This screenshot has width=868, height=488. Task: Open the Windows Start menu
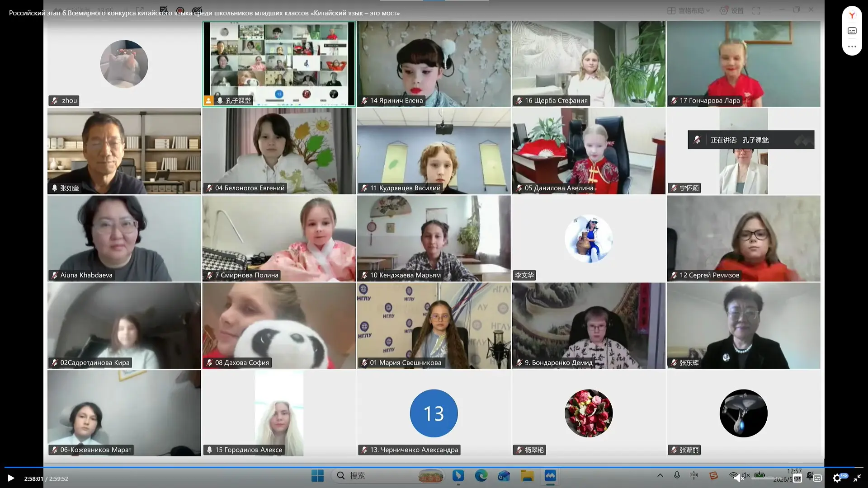pos(317,476)
